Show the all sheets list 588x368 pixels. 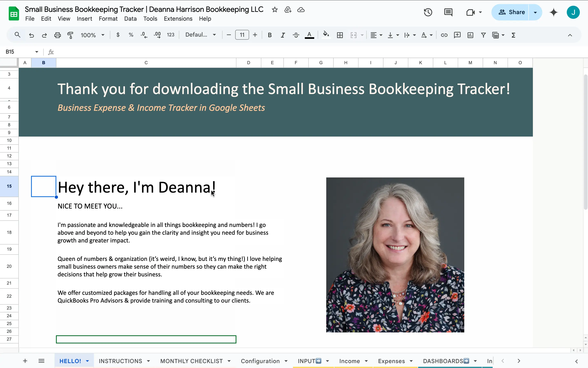[42, 361]
